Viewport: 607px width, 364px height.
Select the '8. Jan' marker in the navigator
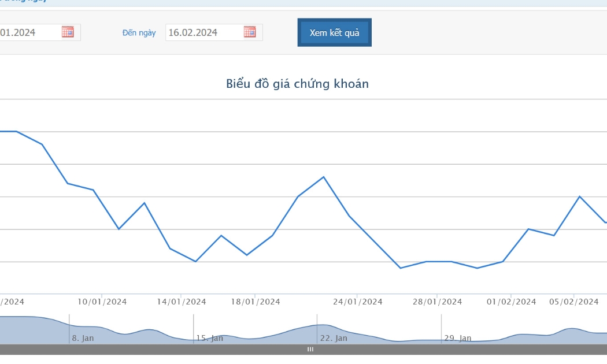pyautogui.click(x=83, y=338)
